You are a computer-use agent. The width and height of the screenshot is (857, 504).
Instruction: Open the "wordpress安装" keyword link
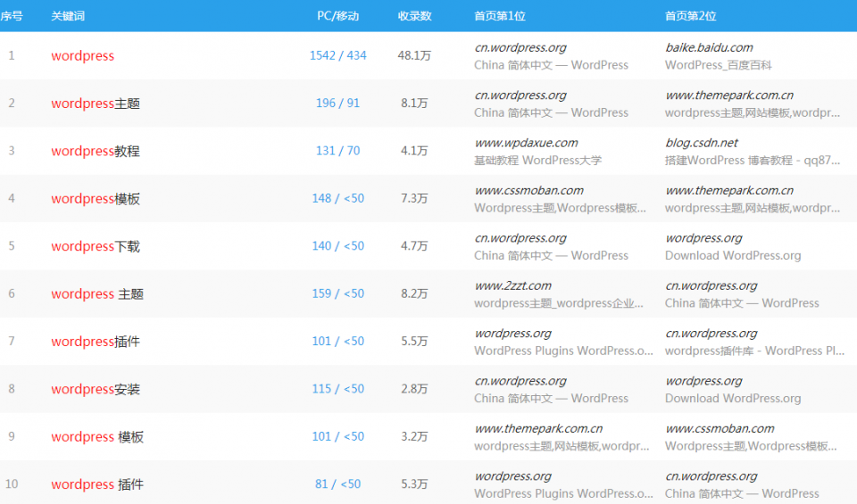(96, 390)
